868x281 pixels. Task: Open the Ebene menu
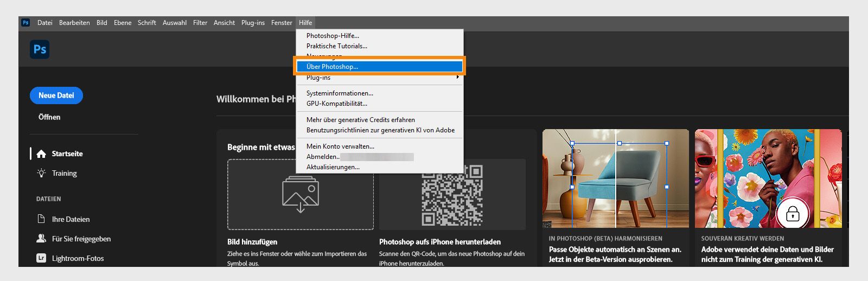(123, 23)
